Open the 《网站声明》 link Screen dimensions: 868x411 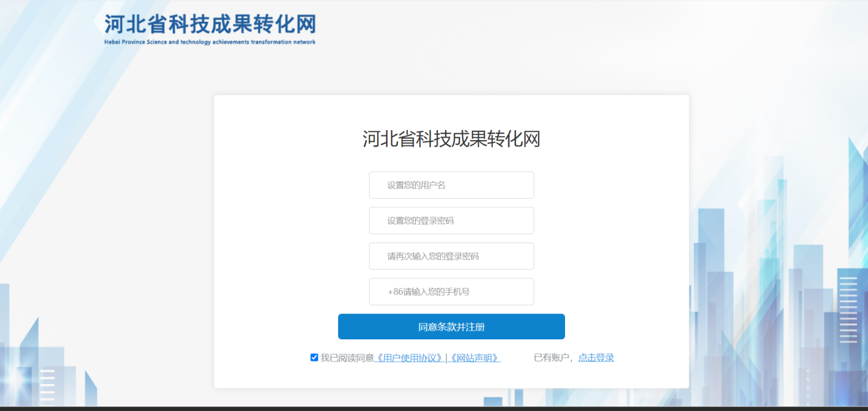475,358
